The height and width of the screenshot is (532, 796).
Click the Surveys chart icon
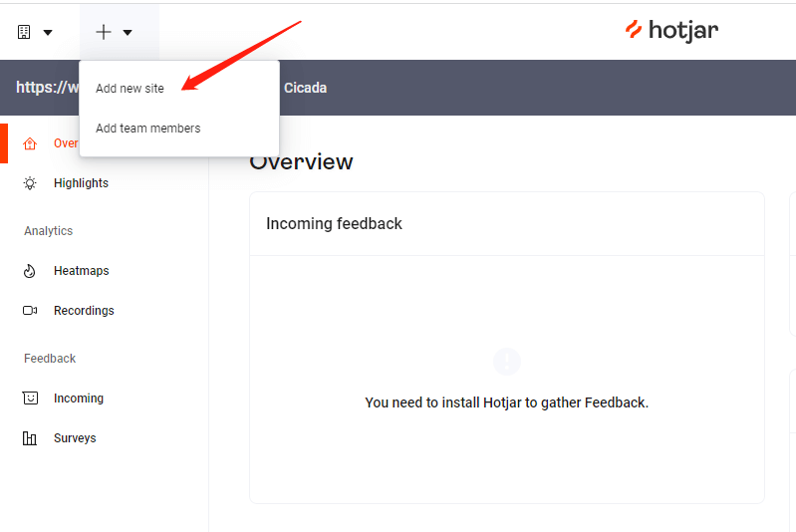point(30,438)
